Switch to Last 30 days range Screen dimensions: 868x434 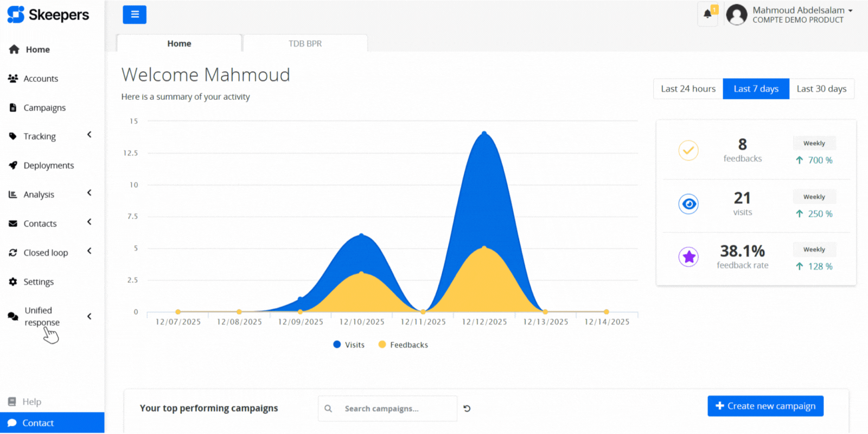click(821, 89)
